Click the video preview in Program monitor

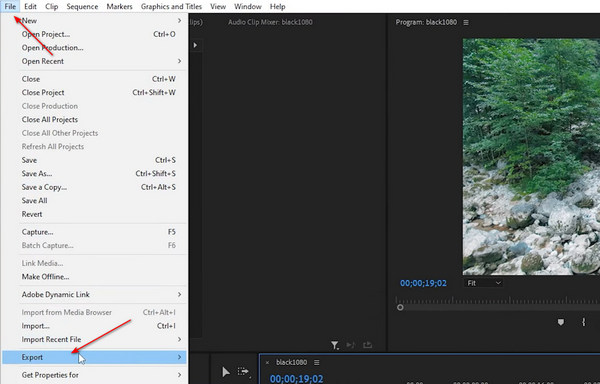click(x=532, y=156)
